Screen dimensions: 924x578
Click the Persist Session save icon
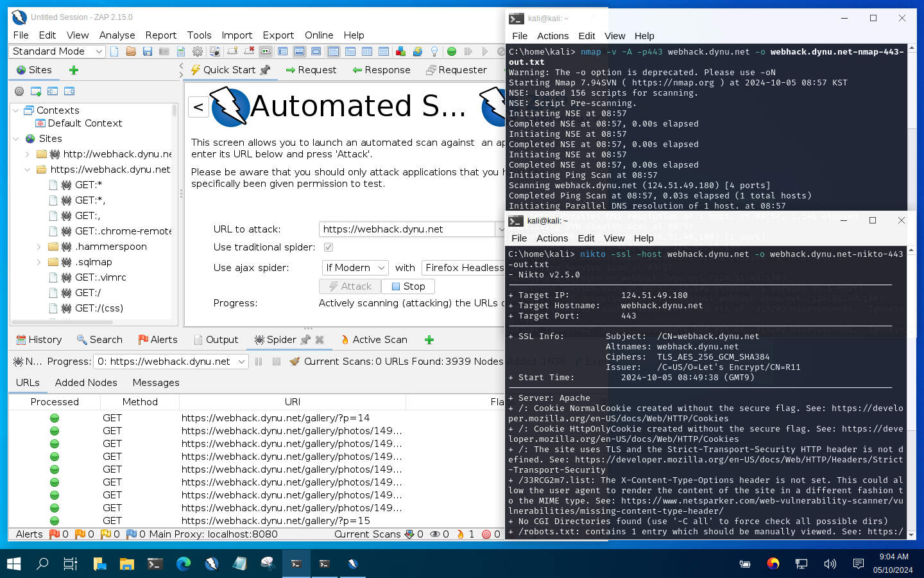(x=148, y=51)
